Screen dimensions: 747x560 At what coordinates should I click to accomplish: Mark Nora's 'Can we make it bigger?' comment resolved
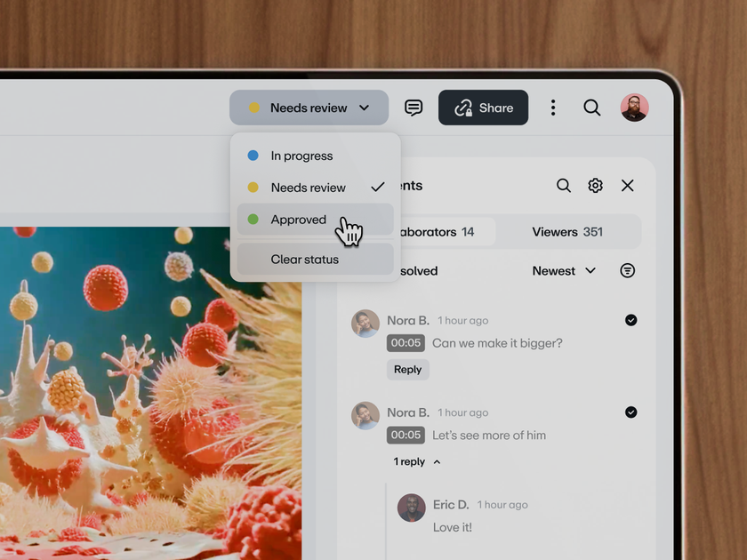click(631, 320)
